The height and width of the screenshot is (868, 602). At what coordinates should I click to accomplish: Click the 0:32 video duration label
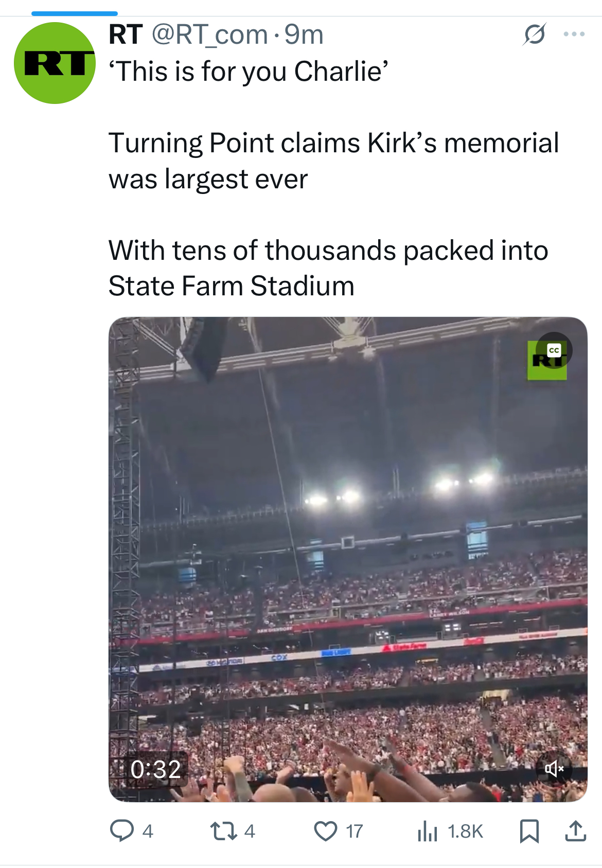[x=155, y=770]
